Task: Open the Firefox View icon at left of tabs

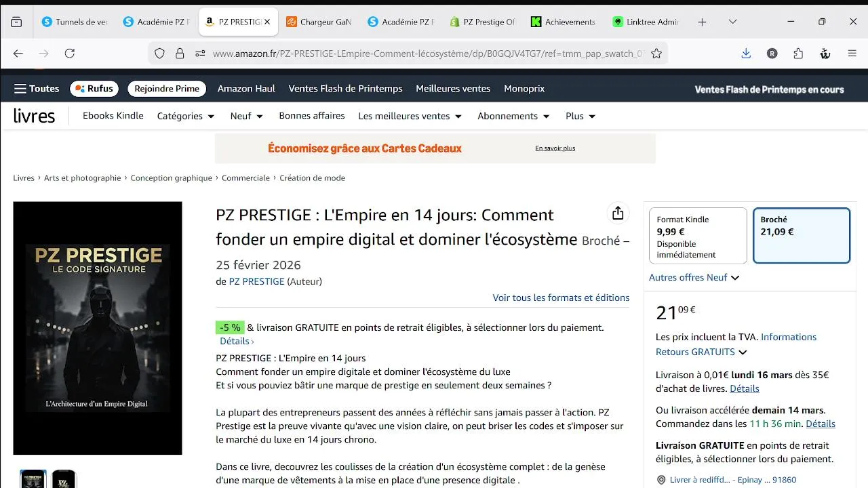Action: coord(16,22)
